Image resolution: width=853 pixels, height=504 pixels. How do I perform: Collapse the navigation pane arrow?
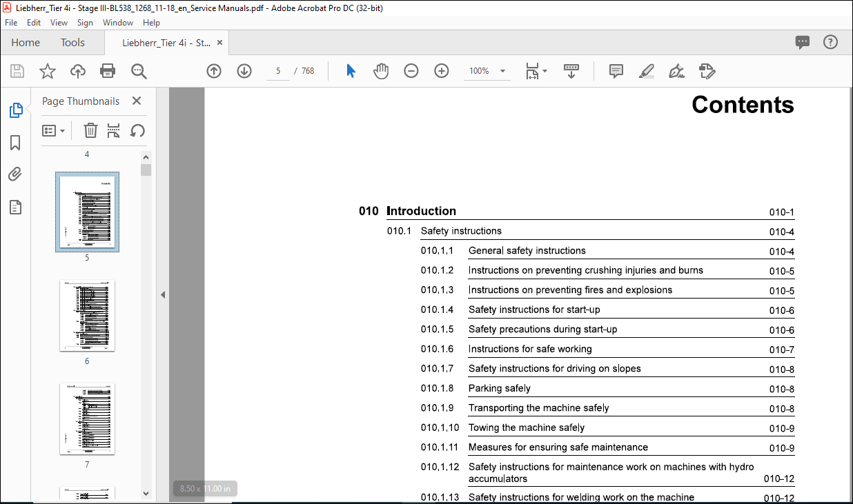pos(163,294)
